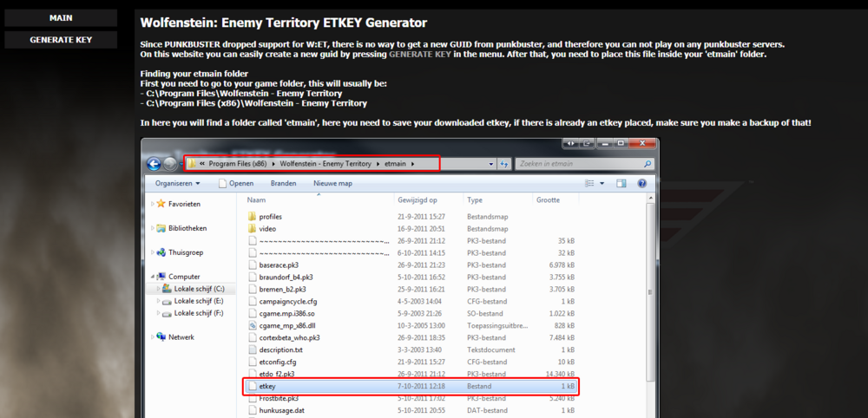Screen dimensions: 868x418
Task: Click the cgame_mp_x86.dll file icon
Action: pos(253,325)
